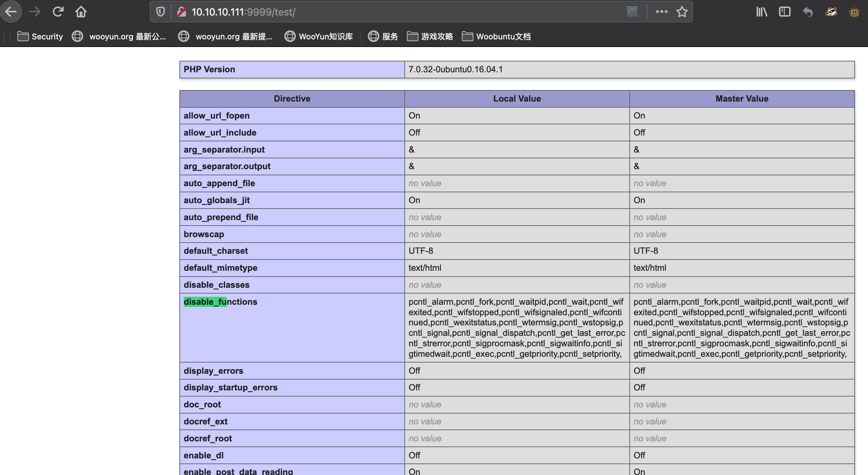
Task: Open the badger extension icon
Action: pyautogui.click(x=831, y=12)
